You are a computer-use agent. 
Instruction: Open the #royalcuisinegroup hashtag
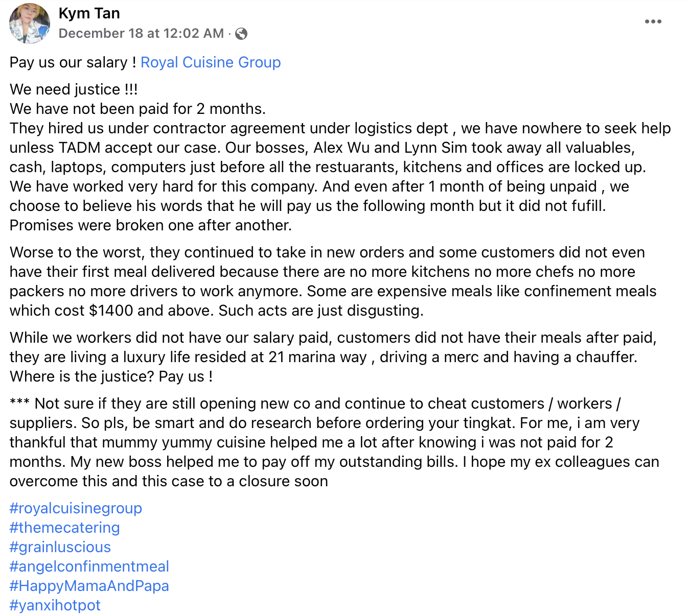click(76, 508)
